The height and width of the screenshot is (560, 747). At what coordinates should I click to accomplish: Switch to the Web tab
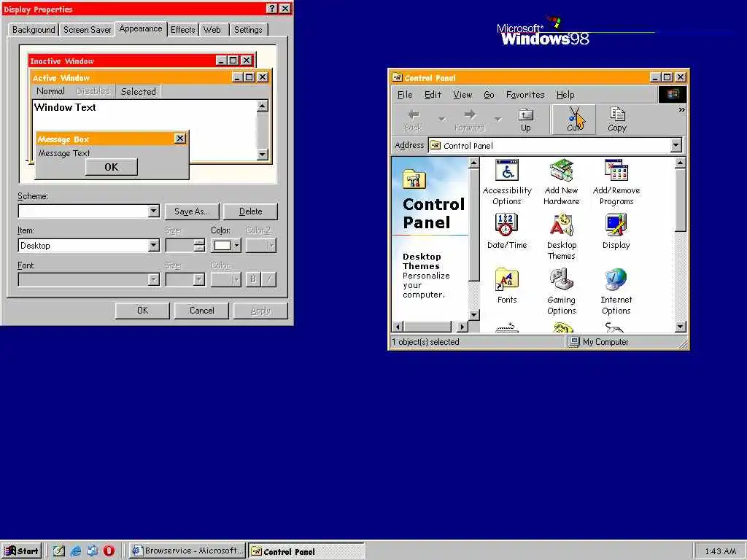coord(212,29)
